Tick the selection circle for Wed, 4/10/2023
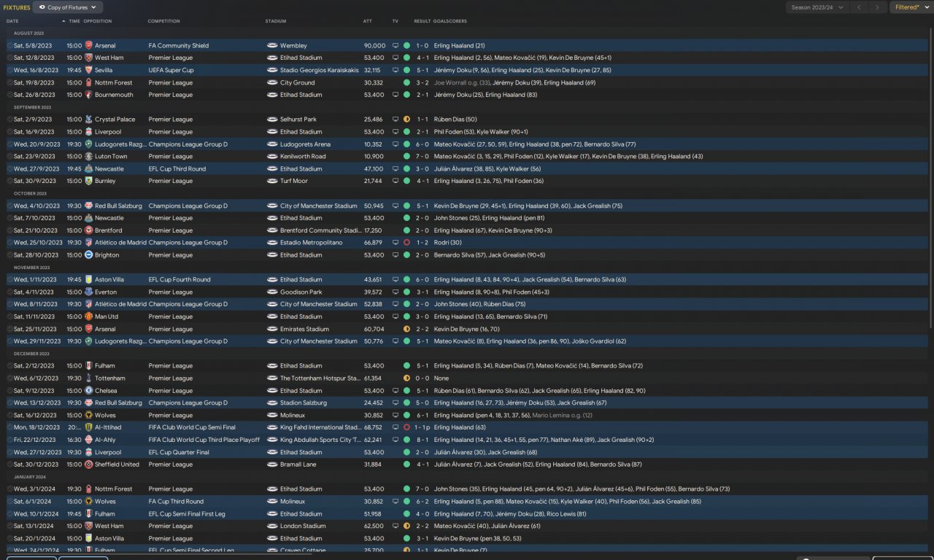 click(9, 206)
